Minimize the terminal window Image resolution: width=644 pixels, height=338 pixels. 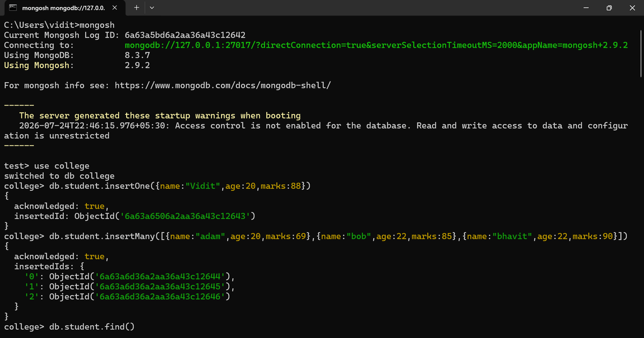tap(586, 8)
